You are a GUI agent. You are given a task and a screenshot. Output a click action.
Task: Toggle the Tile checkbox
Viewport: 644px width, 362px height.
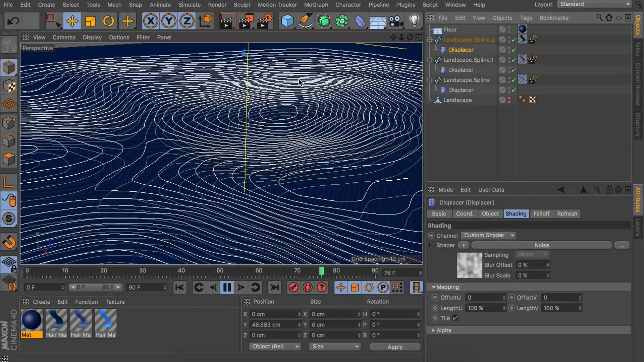click(455, 318)
